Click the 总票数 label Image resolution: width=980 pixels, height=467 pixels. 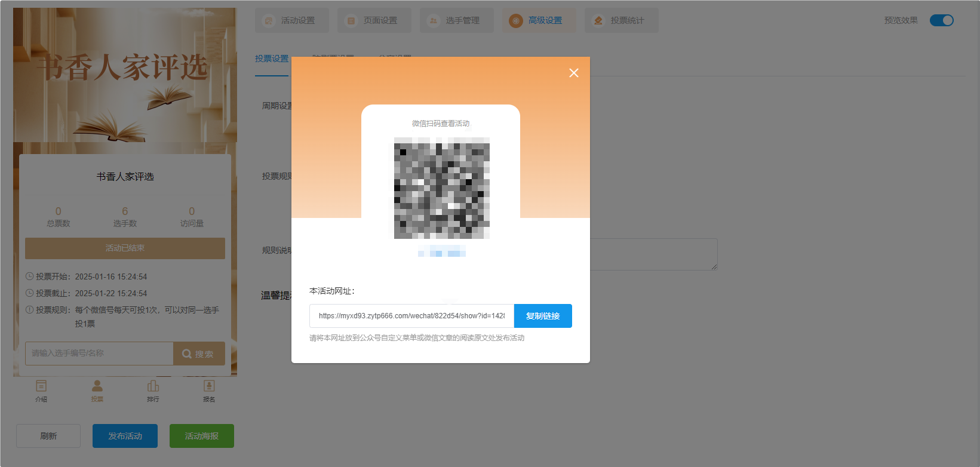pyautogui.click(x=59, y=223)
